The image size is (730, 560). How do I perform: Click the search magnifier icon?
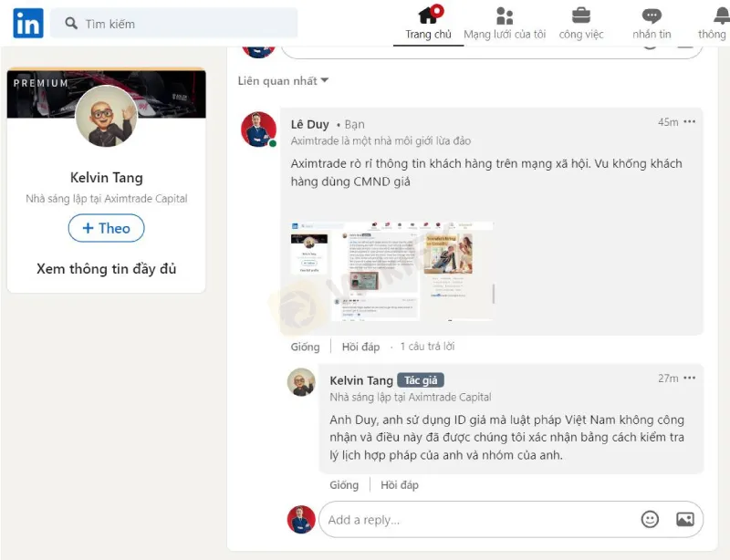71,24
